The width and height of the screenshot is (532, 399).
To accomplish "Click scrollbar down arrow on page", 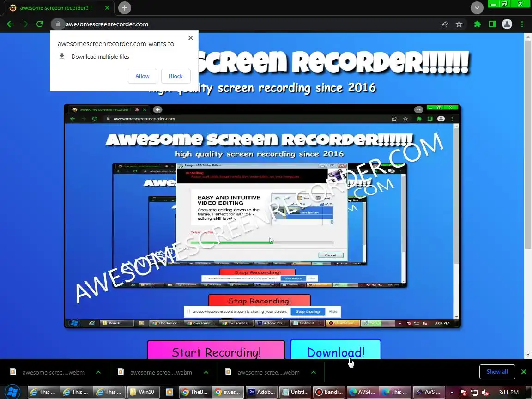I will [527, 355].
